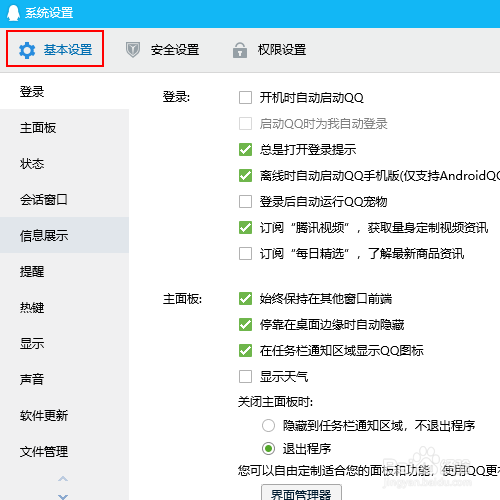500x500 pixels.
Task: Select 热键 in the sidebar
Action: click(x=64, y=307)
